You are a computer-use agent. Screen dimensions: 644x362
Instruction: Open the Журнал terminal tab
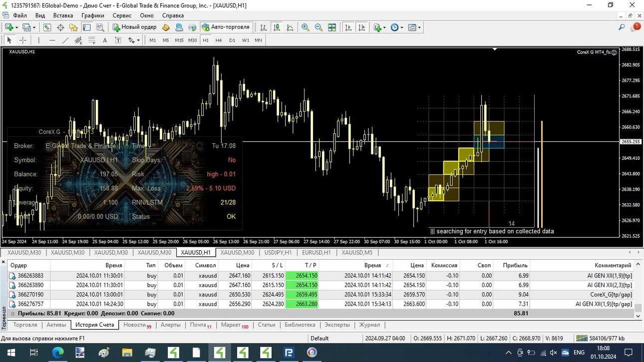369,325
